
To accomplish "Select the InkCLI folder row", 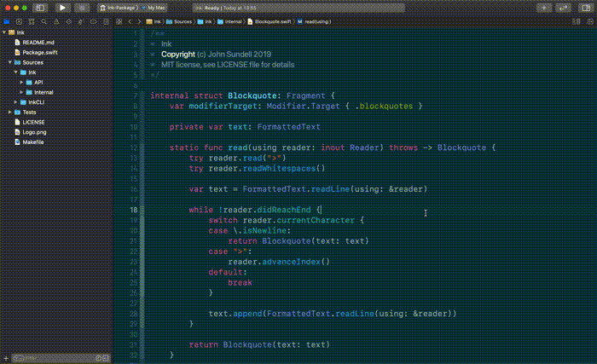I will pos(56,102).
